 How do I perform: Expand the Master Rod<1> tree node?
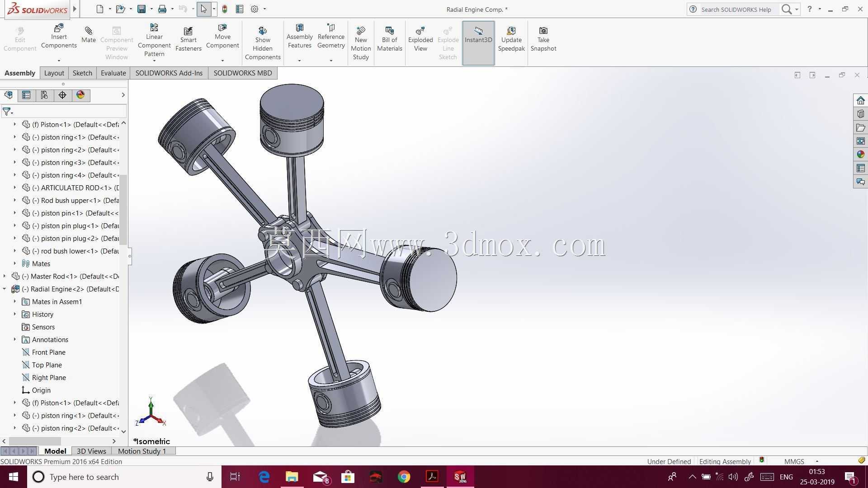(5, 276)
